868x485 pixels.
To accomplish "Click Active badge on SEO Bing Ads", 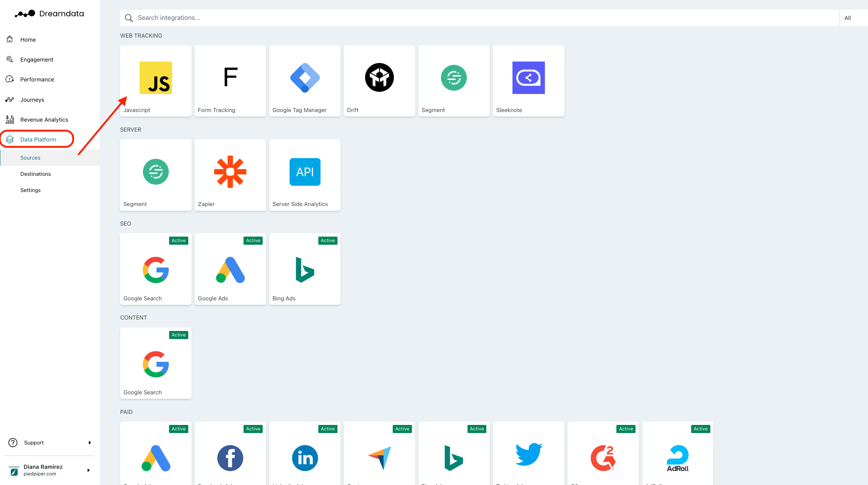I will click(x=328, y=241).
